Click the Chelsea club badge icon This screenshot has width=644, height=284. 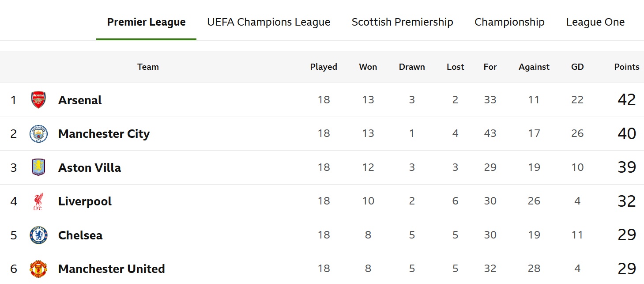38,235
